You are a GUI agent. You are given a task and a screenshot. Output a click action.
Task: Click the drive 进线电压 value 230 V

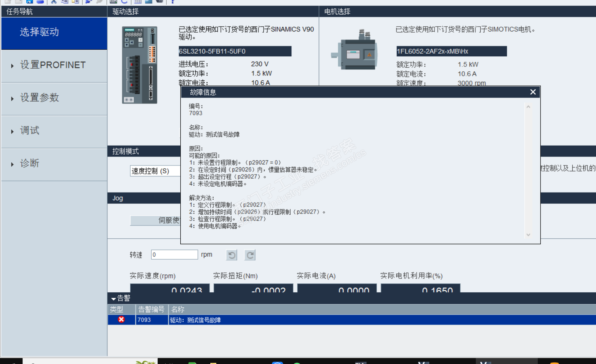coord(260,64)
